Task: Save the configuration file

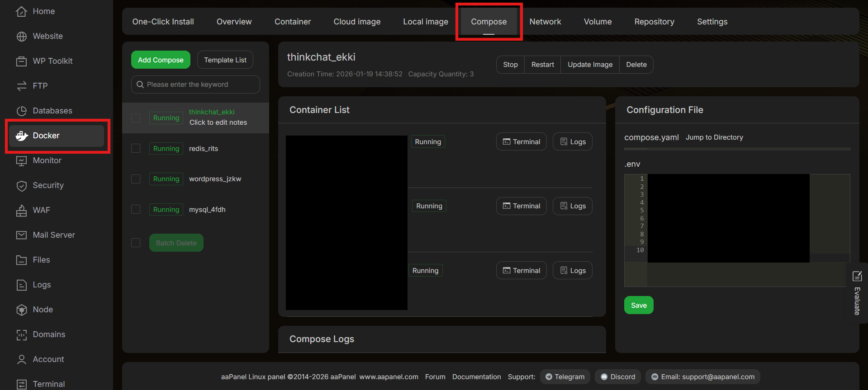Action: (x=639, y=305)
